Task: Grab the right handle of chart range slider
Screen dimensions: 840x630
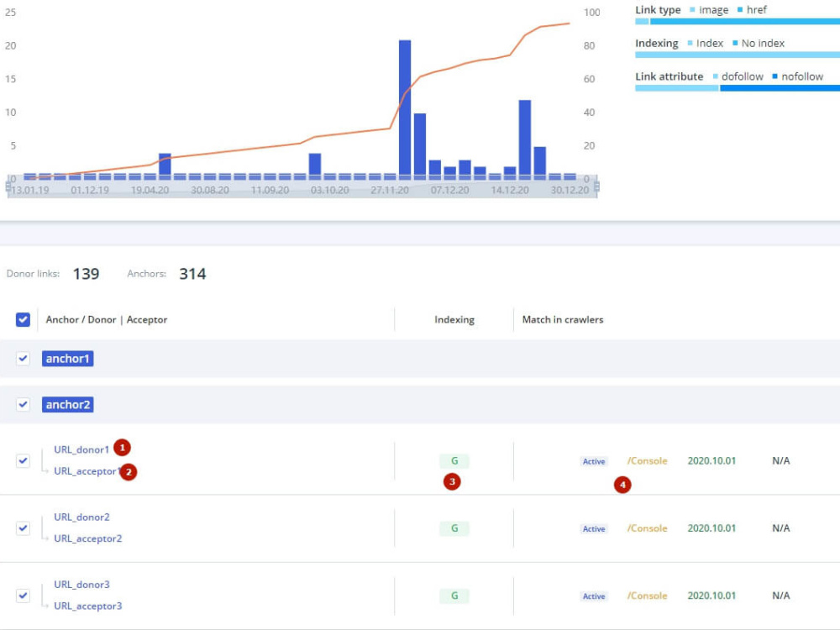Action: (596, 186)
